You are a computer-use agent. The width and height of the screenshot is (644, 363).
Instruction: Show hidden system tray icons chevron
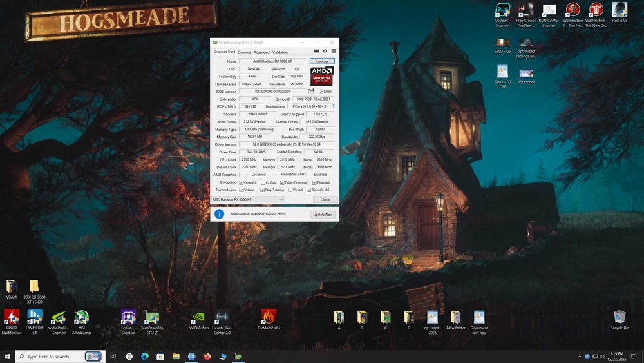coord(579,357)
